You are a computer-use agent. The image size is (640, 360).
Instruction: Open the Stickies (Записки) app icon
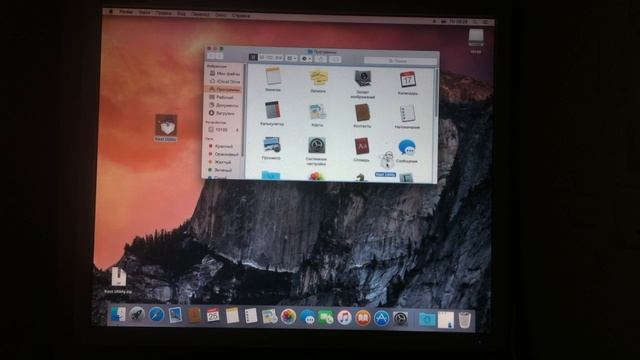pos(318,78)
